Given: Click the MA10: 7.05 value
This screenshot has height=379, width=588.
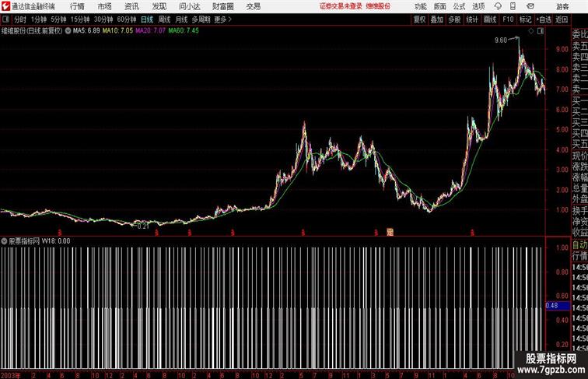Looking at the screenshot, I should [x=117, y=31].
